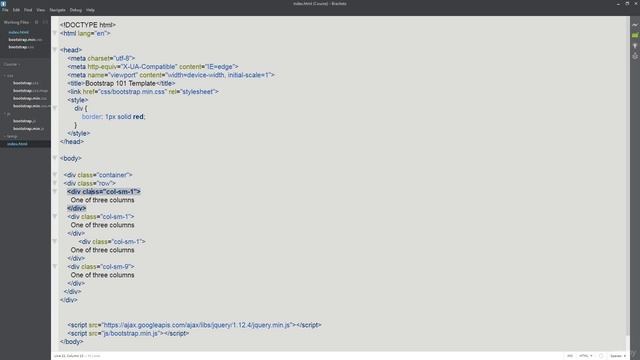Click the Line and Column status text
This screenshot has width=640, height=360.
(x=69, y=356)
